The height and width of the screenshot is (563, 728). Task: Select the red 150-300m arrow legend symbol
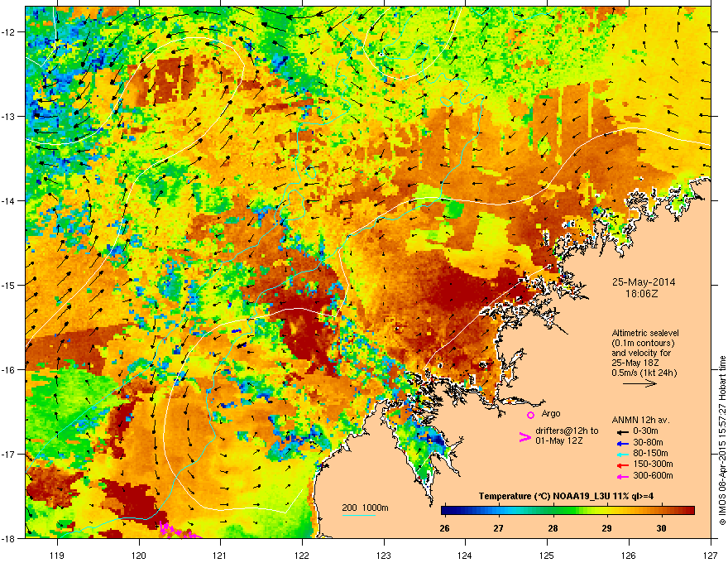[623, 465]
